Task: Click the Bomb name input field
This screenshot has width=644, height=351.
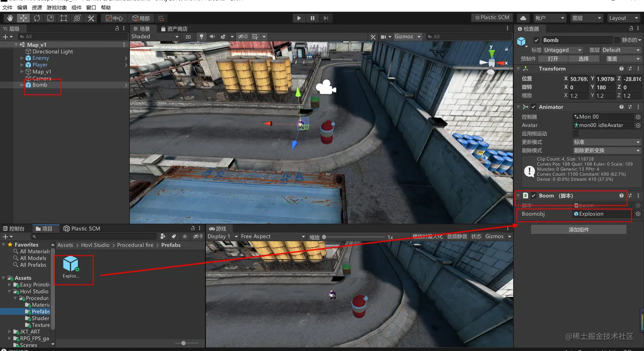Action: 576,40
